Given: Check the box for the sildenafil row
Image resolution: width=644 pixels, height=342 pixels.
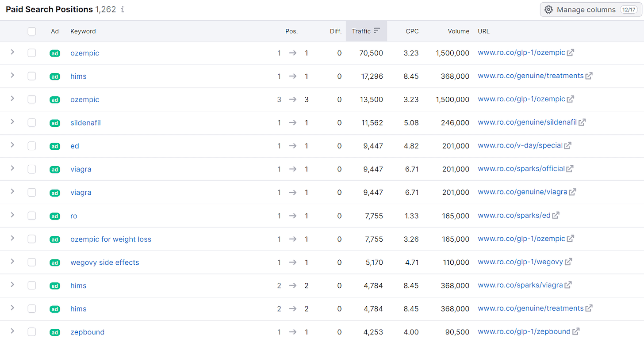Looking at the screenshot, I should coord(31,122).
